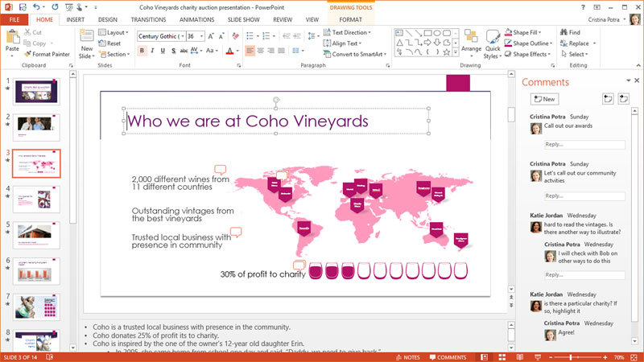Click the Reset slide button
This screenshot has height=362, width=644.
[x=113, y=43]
